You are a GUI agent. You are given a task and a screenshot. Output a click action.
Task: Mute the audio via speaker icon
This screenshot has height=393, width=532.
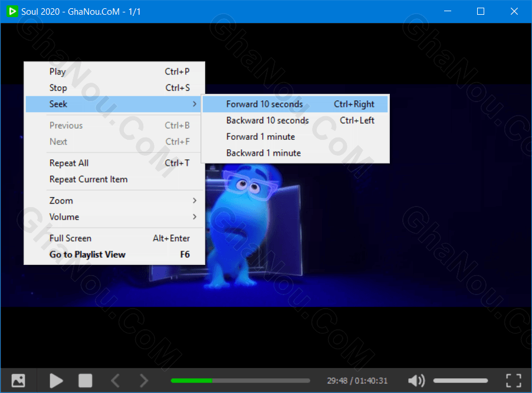point(416,381)
